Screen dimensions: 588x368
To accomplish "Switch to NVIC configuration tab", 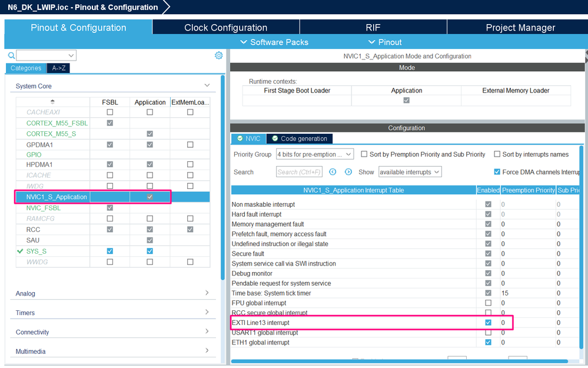I will (248, 138).
